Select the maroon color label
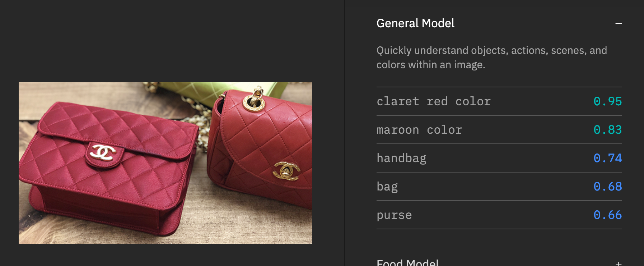The width and height of the screenshot is (644, 266). click(419, 130)
